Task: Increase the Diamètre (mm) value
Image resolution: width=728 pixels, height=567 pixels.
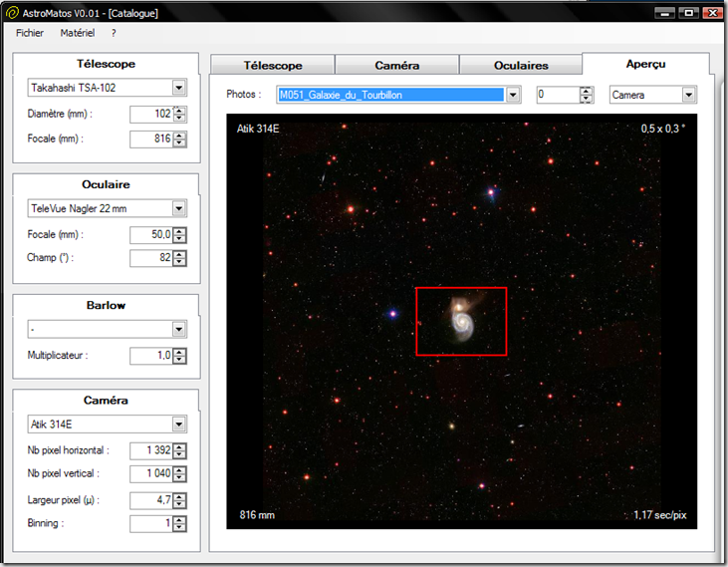Action: coord(179,111)
